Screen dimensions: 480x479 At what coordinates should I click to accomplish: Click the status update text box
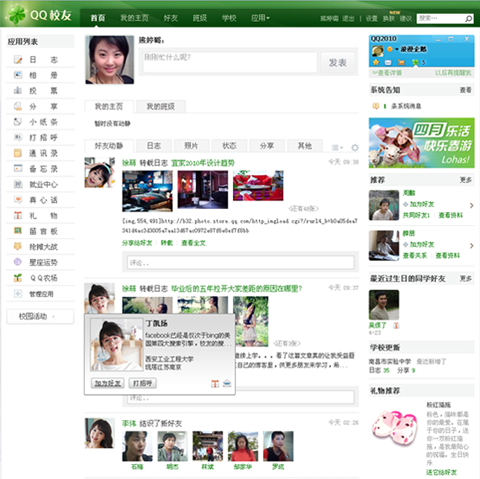pyautogui.click(x=230, y=62)
